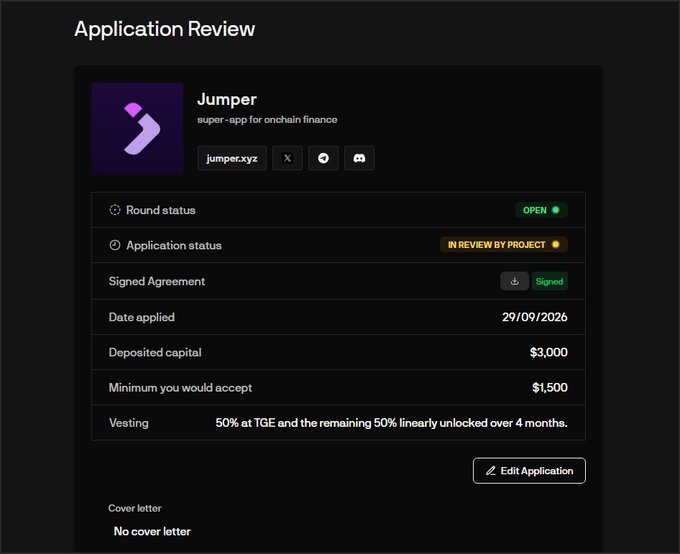
Task: Click the Application status label
Action: 174,246
